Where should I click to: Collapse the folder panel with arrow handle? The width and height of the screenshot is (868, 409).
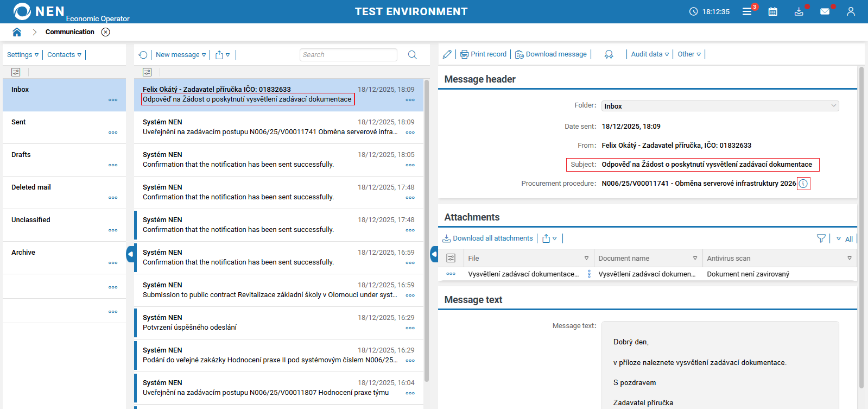click(x=130, y=254)
